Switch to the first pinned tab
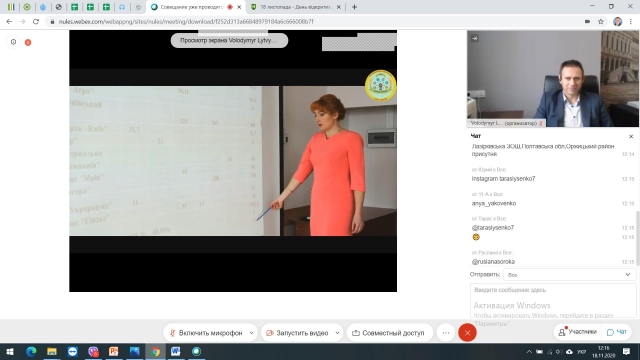640x360 pixels. pos(11,7)
